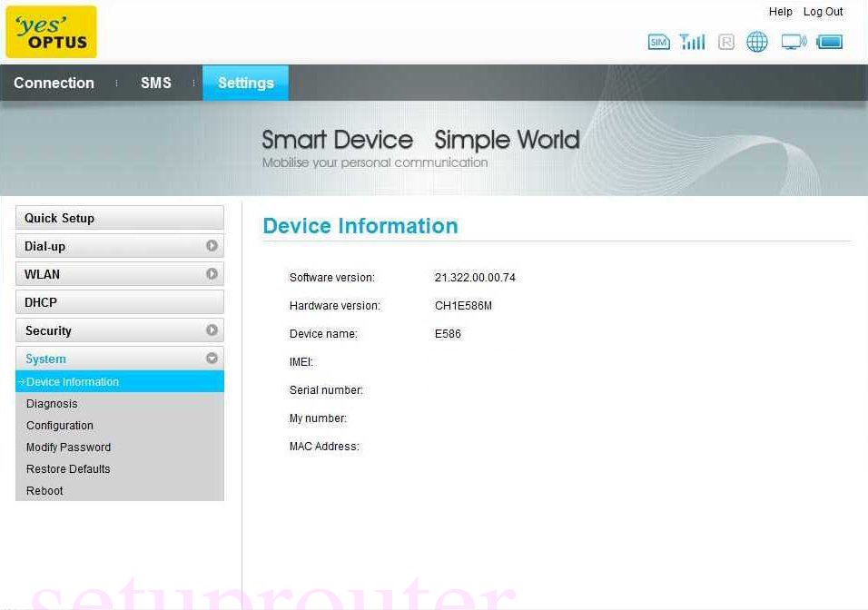Click the Wi-Fi broadcast device icon
Screen dimensions: 868x610
(x=794, y=41)
